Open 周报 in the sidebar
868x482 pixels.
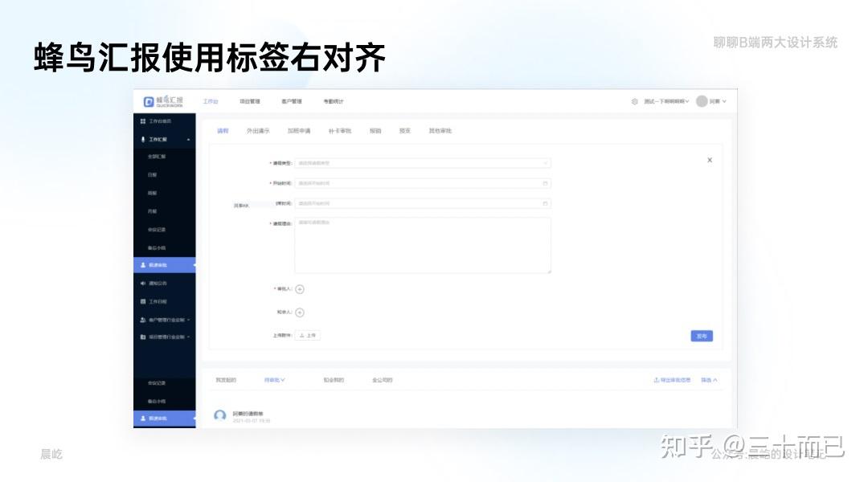[152, 193]
